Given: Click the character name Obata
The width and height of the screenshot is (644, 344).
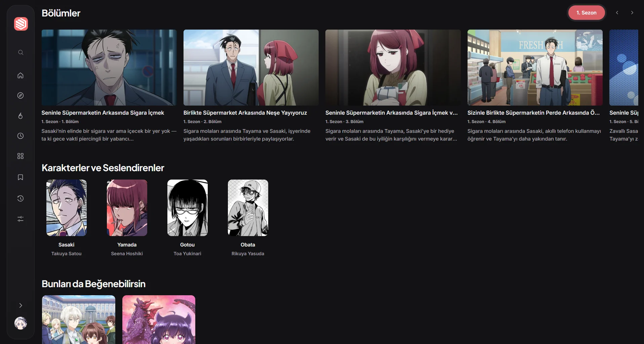Looking at the screenshot, I should 248,245.
